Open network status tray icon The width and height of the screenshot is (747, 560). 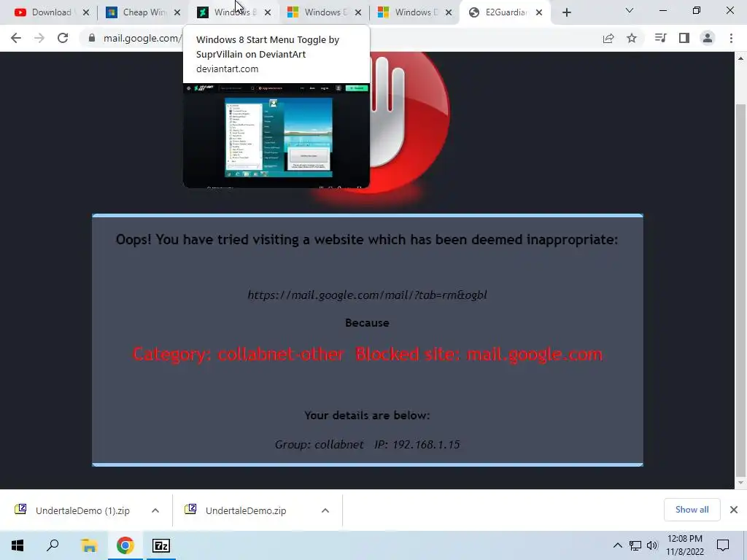point(635,545)
